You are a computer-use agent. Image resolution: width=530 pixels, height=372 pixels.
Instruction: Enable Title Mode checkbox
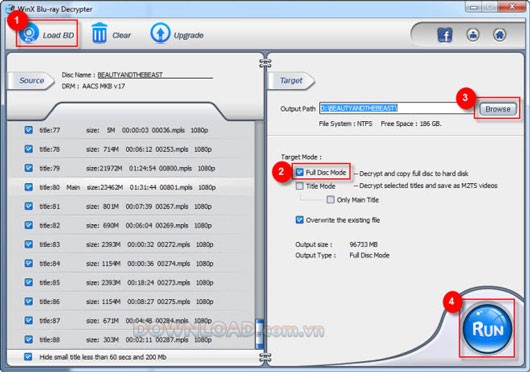(299, 186)
